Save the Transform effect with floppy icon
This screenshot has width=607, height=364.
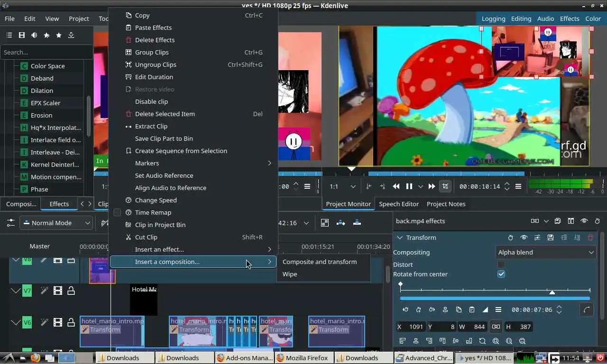pyautogui.click(x=551, y=237)
